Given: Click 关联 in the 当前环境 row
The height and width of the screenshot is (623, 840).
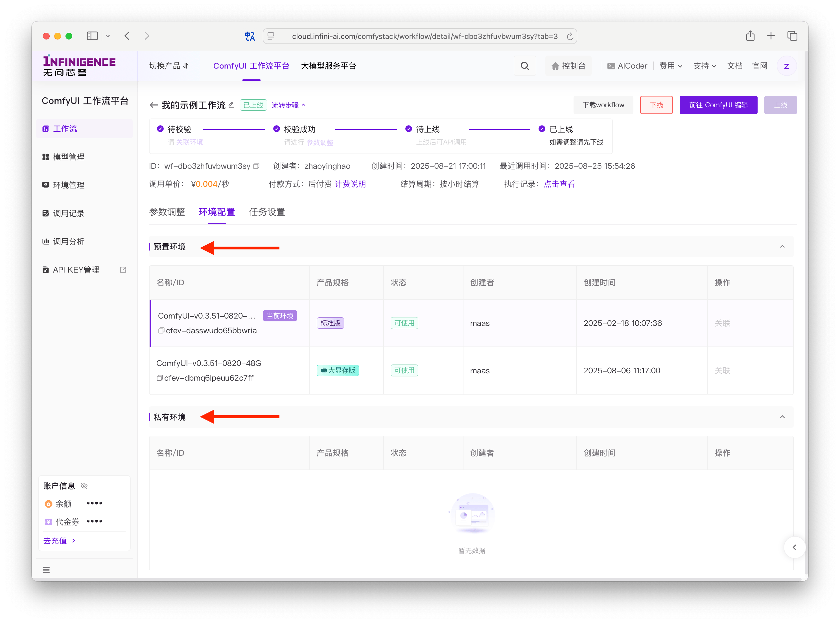Looking at the screenshot, I should pos(722,323).
